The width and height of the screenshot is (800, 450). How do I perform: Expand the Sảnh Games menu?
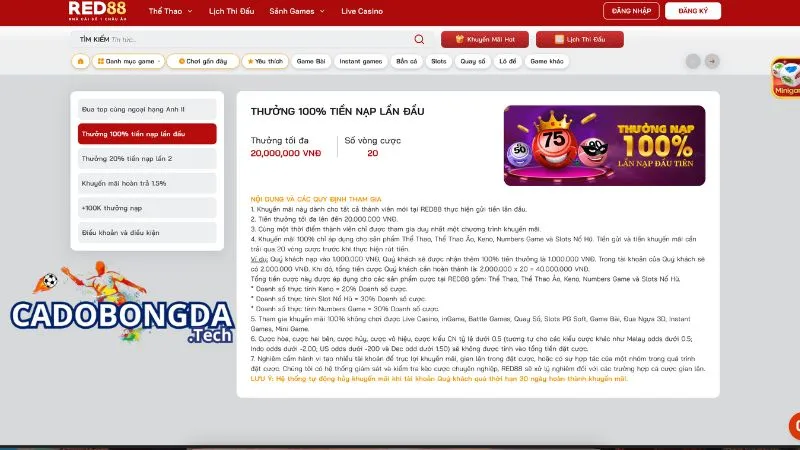[x=297, y=11]
